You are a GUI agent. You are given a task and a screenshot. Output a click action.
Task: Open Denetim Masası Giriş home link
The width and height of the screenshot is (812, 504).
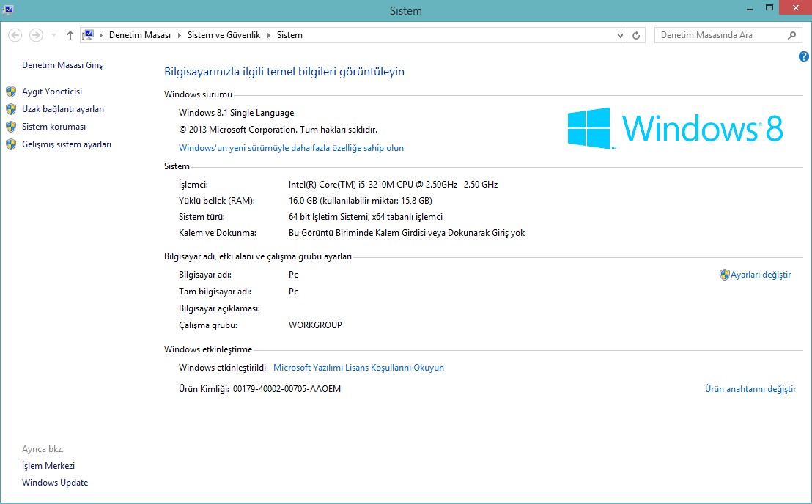coord(62,65)
